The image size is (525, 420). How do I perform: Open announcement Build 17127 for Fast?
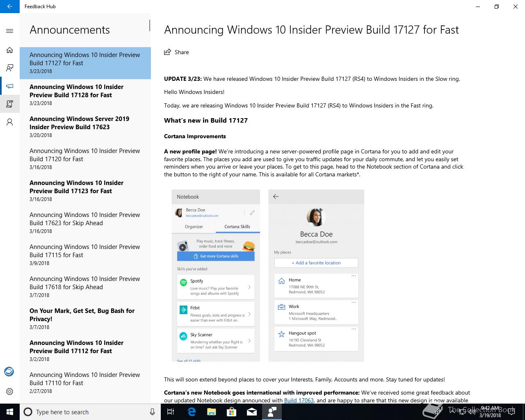coord(85,63)
